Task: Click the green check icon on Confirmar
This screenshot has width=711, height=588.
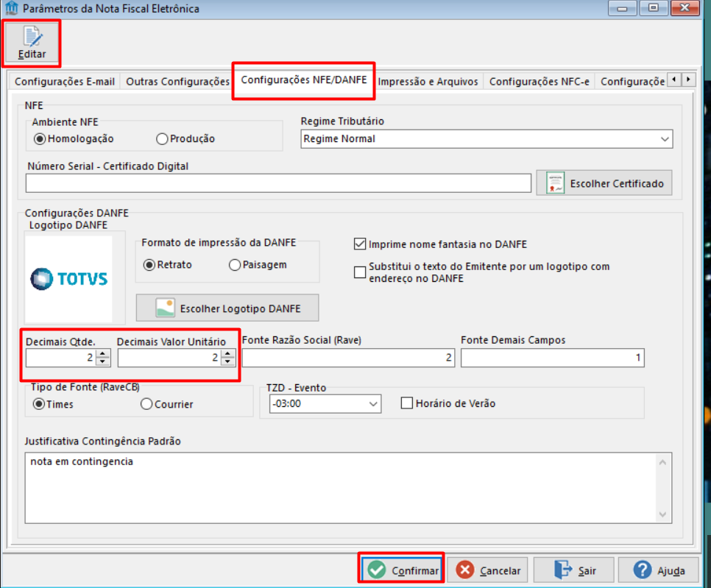Action: pyautogui.click(x=376, y=570)
